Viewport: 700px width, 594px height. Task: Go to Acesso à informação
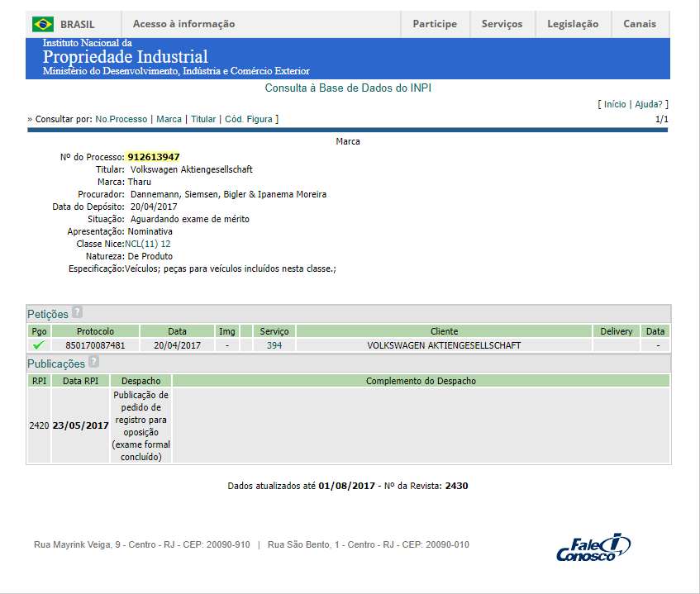tap(184, 24)
